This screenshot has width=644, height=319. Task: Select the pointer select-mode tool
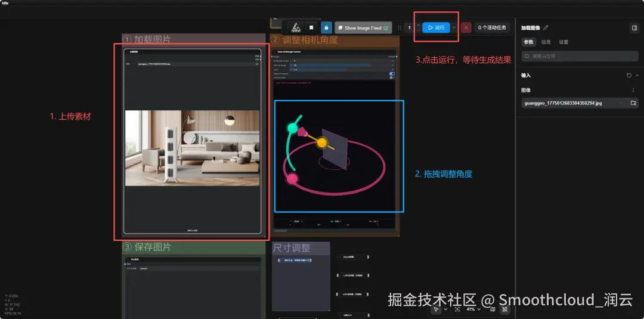click(436, 309)
